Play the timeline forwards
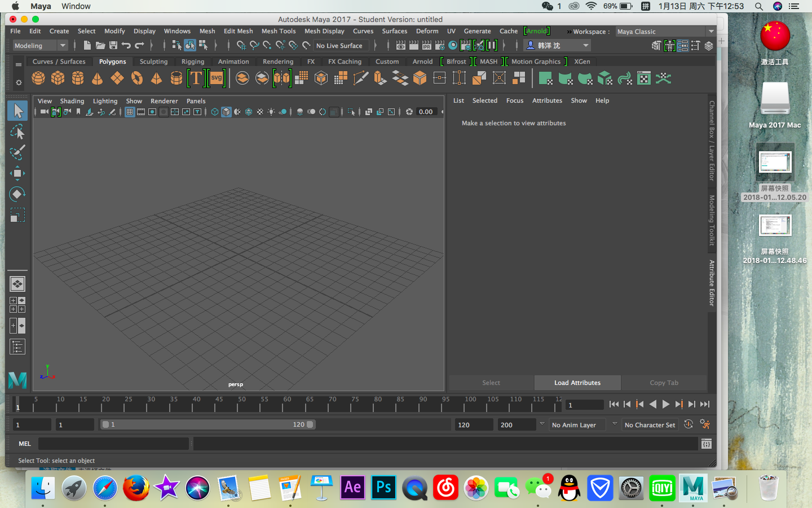The width and height of the screenshot is (812, 508). point(666,404)
